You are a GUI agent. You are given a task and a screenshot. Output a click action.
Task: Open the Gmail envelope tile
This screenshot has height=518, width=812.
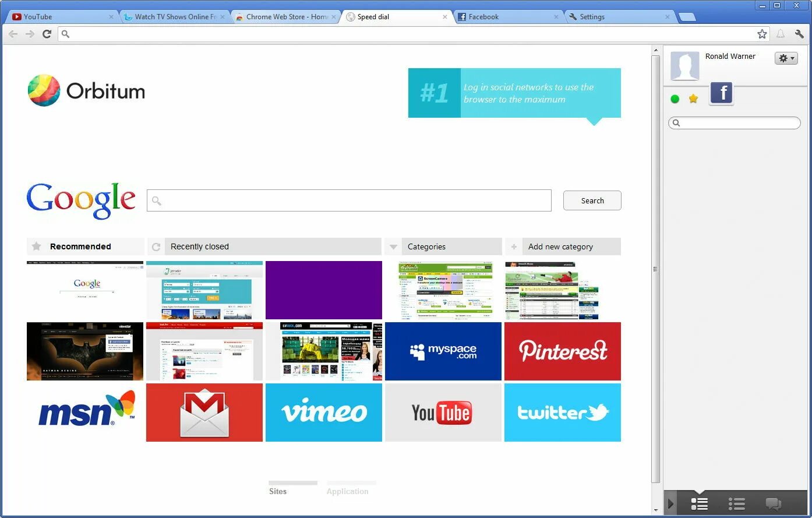tap(204, 413)
